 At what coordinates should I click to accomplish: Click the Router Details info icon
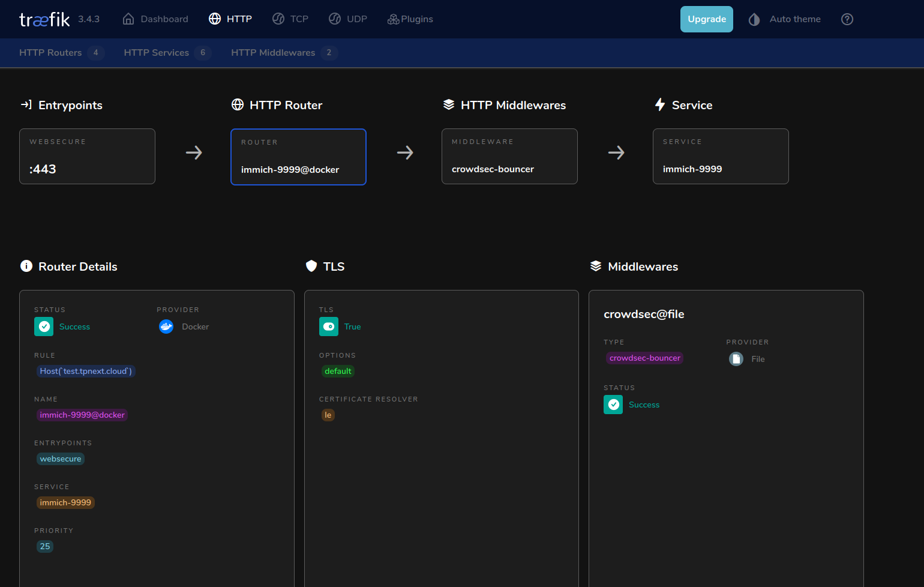pos(26,266)
